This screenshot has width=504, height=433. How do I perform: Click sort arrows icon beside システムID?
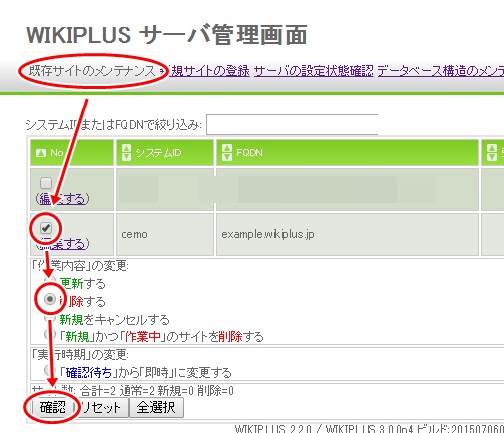126,153
